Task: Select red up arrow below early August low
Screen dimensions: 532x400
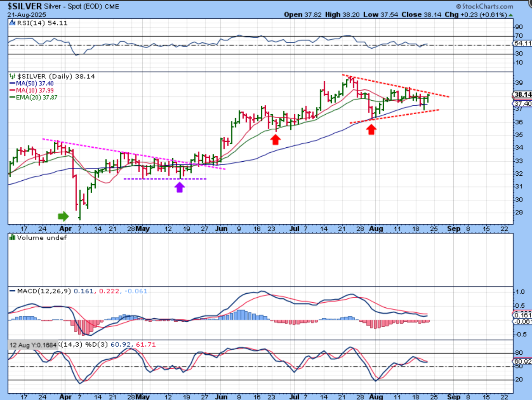Action: [x=371, y=129]
